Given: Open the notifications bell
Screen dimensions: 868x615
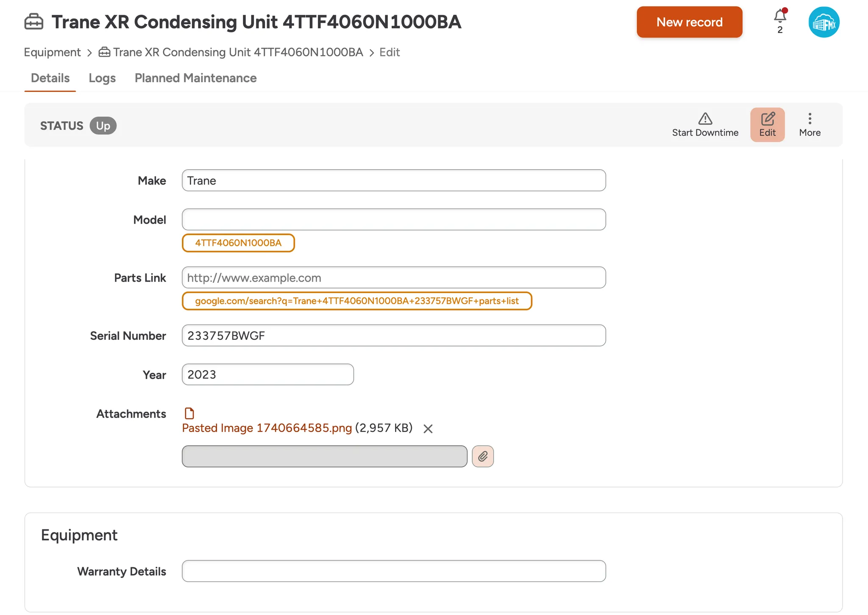Looking at the screenshot, I should tap(779, 17).
